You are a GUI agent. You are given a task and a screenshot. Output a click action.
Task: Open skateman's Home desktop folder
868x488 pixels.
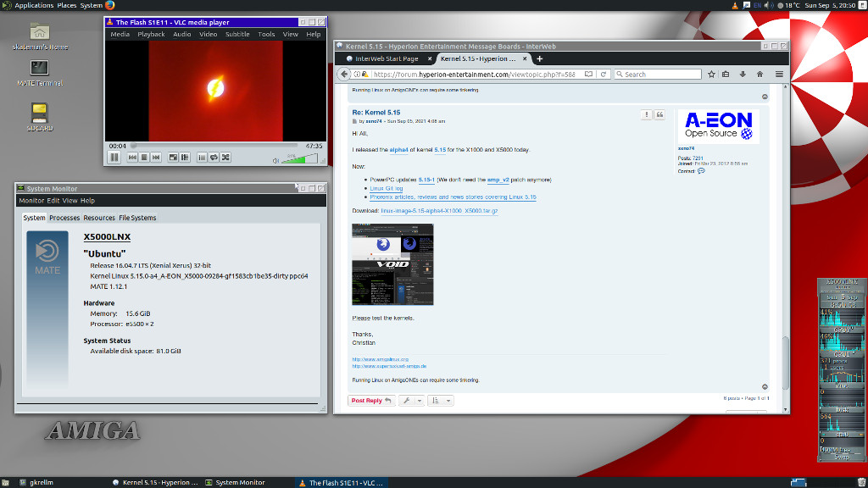pos(39,37)
